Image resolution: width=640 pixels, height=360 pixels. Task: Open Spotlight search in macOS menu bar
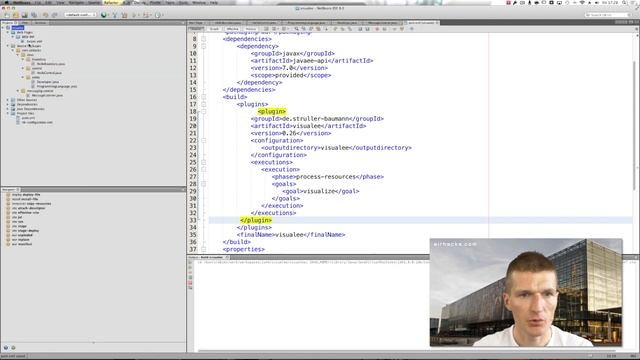click(625, 2)
